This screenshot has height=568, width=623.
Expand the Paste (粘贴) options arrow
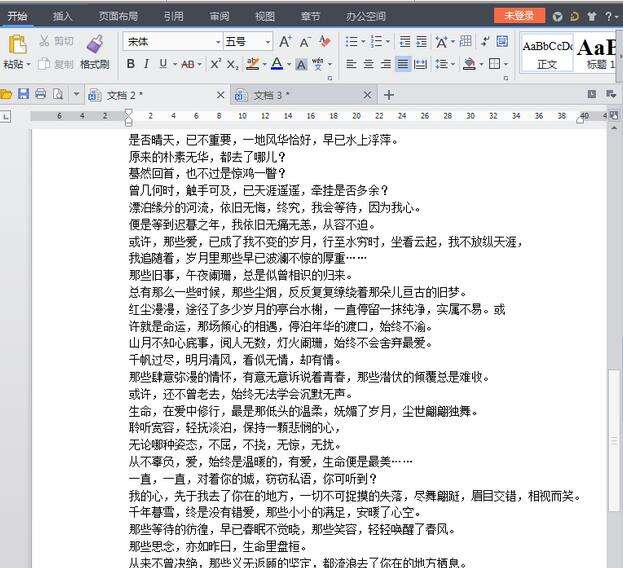(x=29, y=64)
